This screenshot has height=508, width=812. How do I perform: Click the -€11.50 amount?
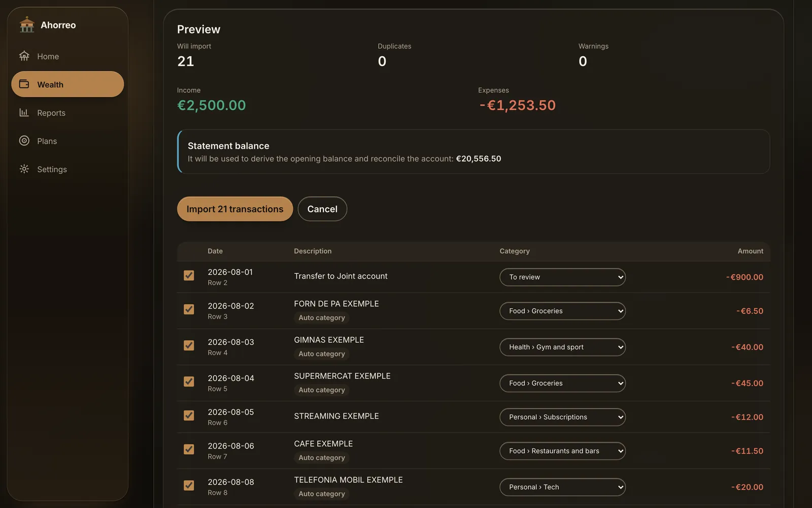pyautogui.click(x=747, y=451)
